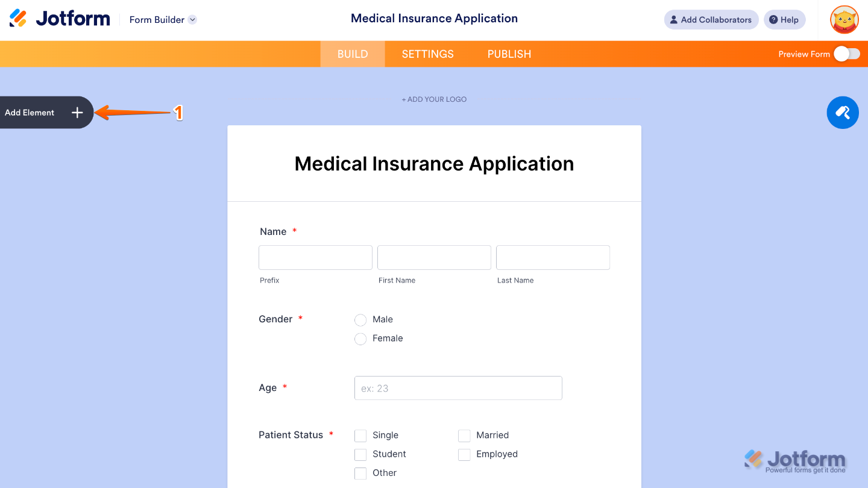Select the Male gender radio button
868x488 pixels.
coord(360,320)
